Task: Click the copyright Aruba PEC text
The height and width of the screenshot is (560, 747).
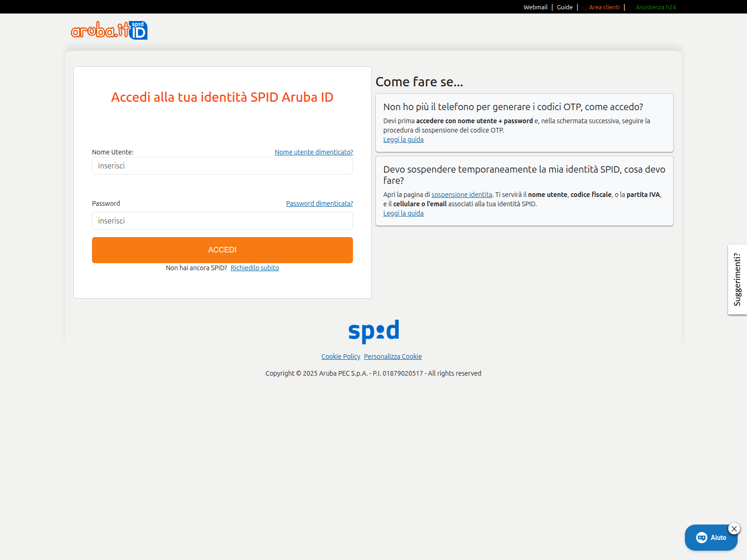Action: point(373,373)
